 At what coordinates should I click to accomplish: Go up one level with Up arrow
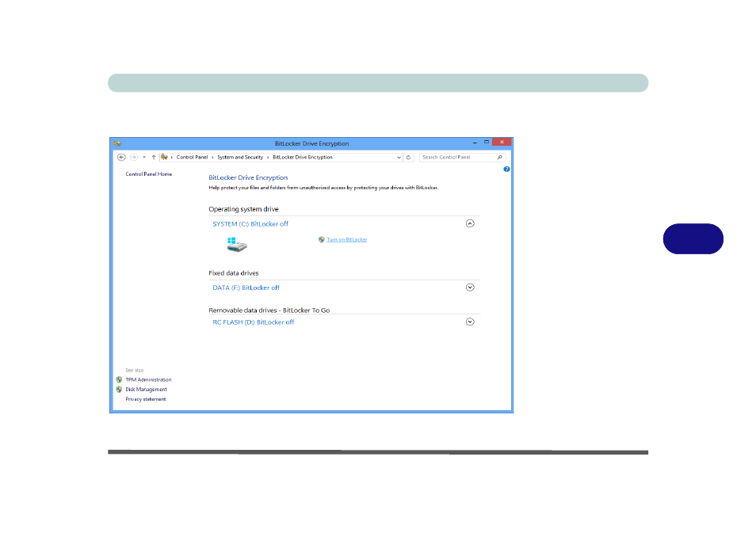click(154, 157)
